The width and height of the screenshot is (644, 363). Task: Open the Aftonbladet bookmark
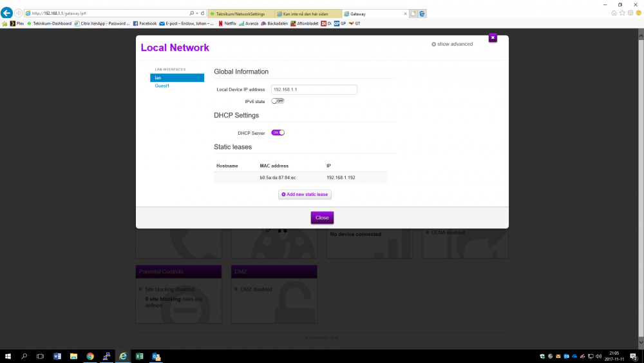click(305, 23)
